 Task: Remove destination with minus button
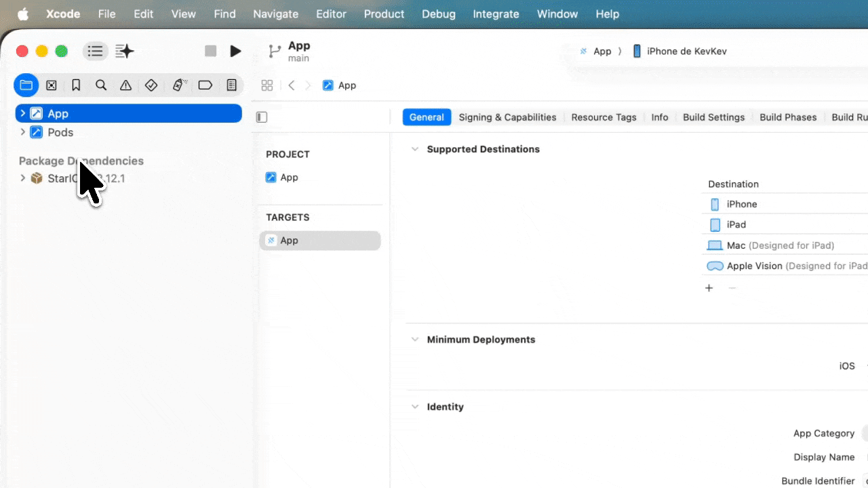click(x=732, y=288)
